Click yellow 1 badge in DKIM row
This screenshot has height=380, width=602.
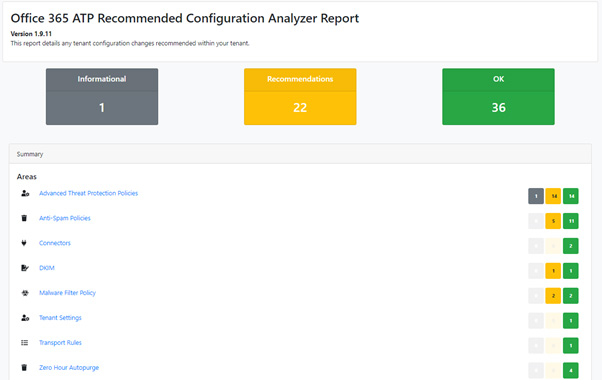553,271
